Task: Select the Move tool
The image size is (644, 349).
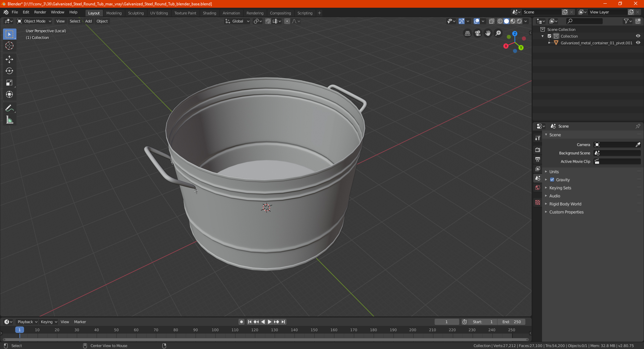Action: [x=9, y=59]
